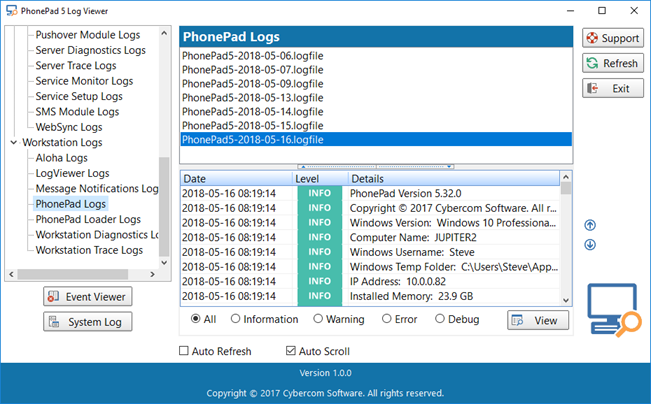Select PhonePad5-2018-05-16.logfile
Screen dimensions: 651x404
point(376,140)
